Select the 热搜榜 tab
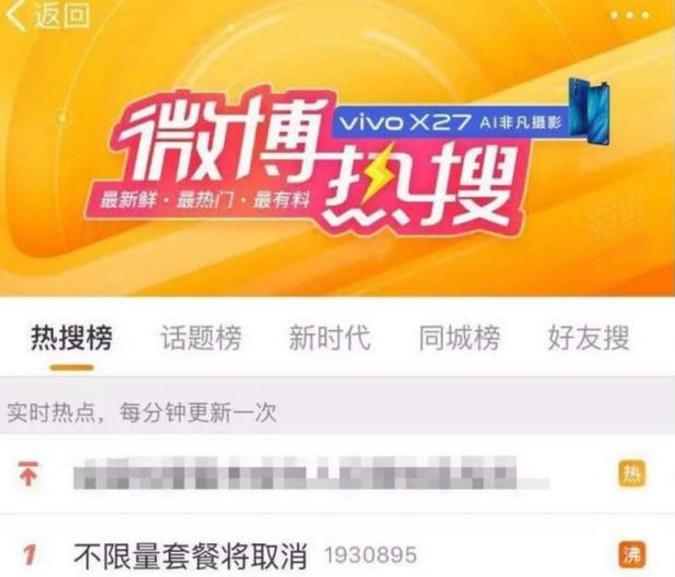675x577 pixels. (x=72, y=338)
